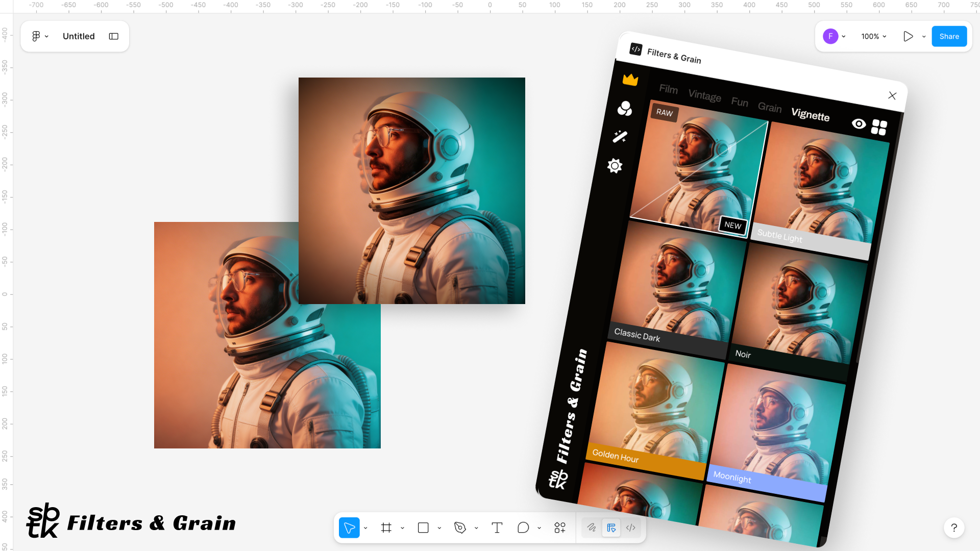
Task: Expand the Comment tool options chevron
Action: (x=539, y=528)
